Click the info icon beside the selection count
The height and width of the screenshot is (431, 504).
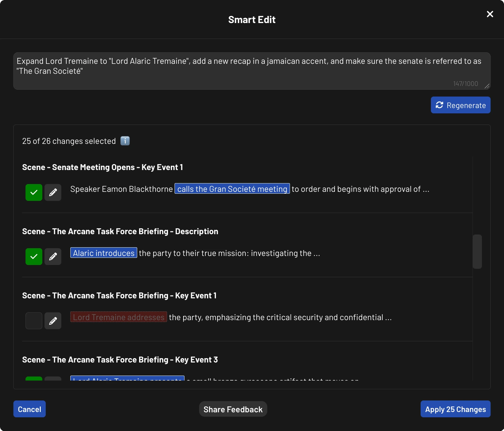(x=125, y=141)
